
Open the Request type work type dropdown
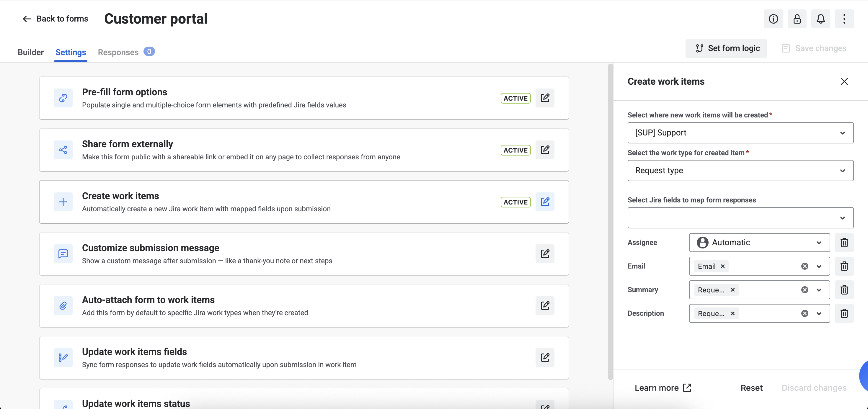(740, 171)
